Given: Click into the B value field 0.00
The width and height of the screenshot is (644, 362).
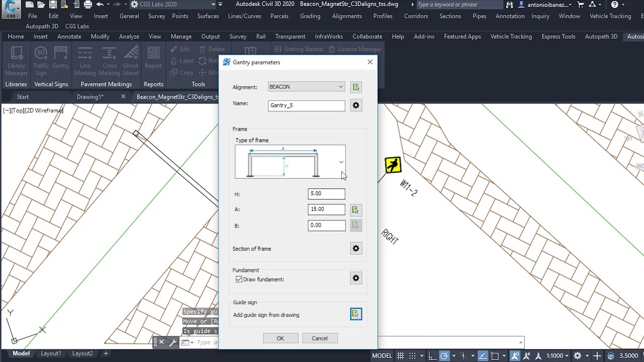Looking at the screenshot, I should coord(326,225).
